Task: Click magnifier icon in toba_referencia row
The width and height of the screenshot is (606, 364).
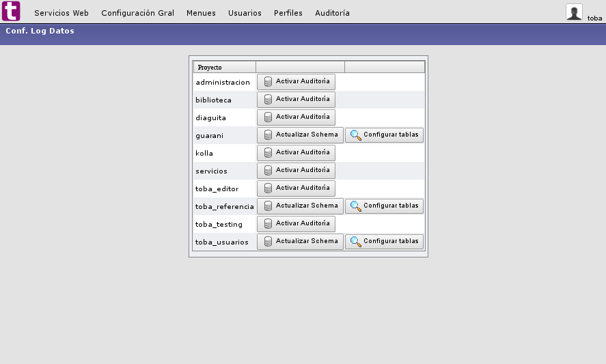Action: (x=355, y=206)
